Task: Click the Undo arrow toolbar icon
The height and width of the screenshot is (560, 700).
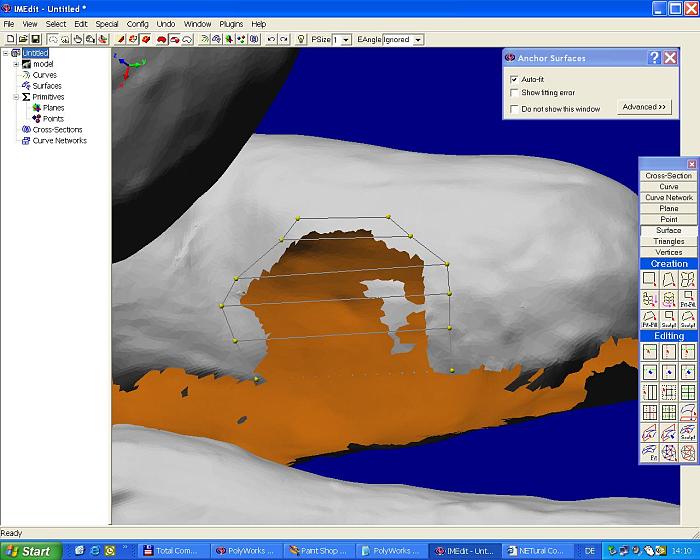Action: [270, 39]
